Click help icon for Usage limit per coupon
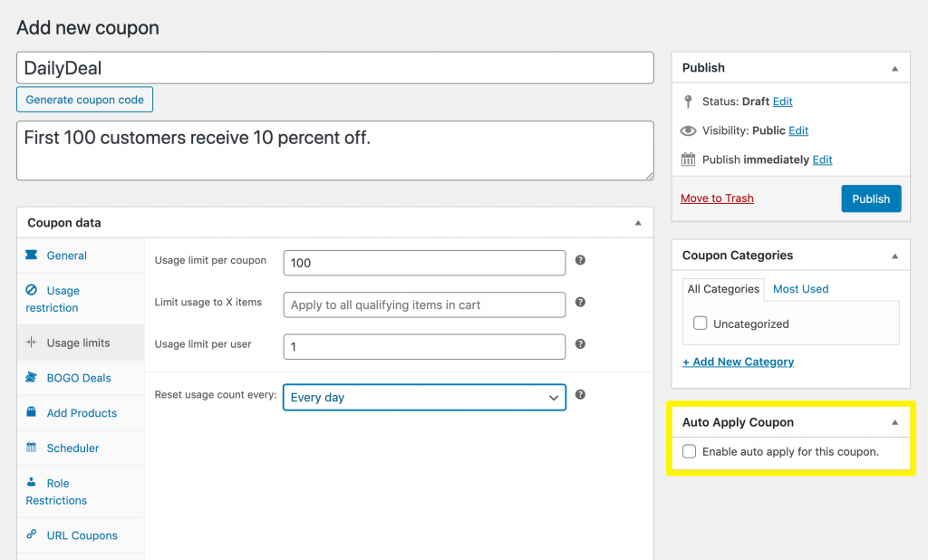This screenshot has height=560, width=928. point(581,260)
